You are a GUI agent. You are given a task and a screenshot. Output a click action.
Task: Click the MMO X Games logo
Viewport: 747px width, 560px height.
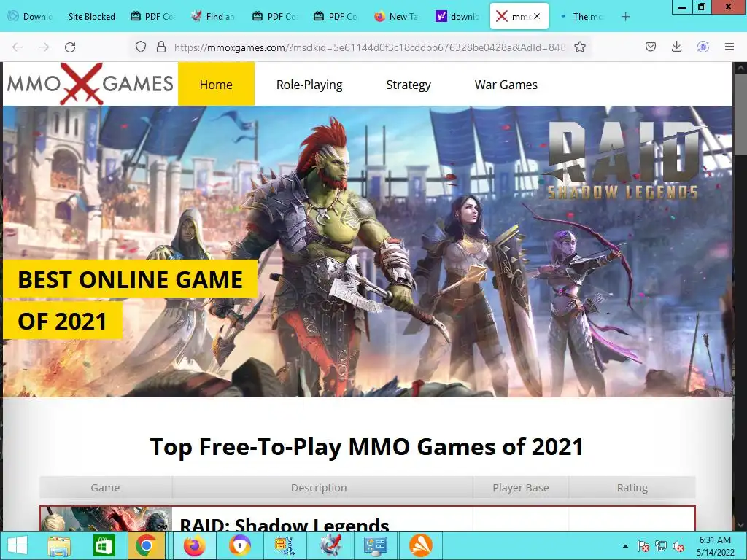coord(90,84)
